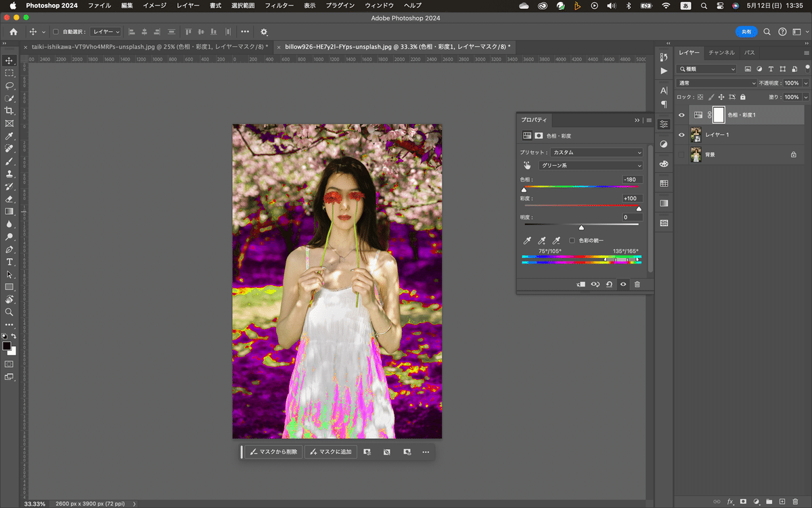Reset adjustment defaults in Properties panel
Viewport: 812px width, 508px height.
609,284
